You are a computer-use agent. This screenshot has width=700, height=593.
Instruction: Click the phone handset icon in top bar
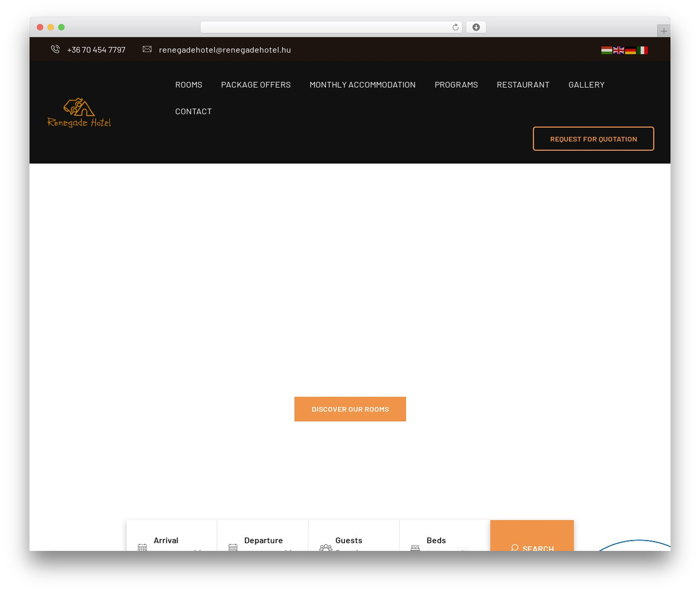tap(55, 49)
